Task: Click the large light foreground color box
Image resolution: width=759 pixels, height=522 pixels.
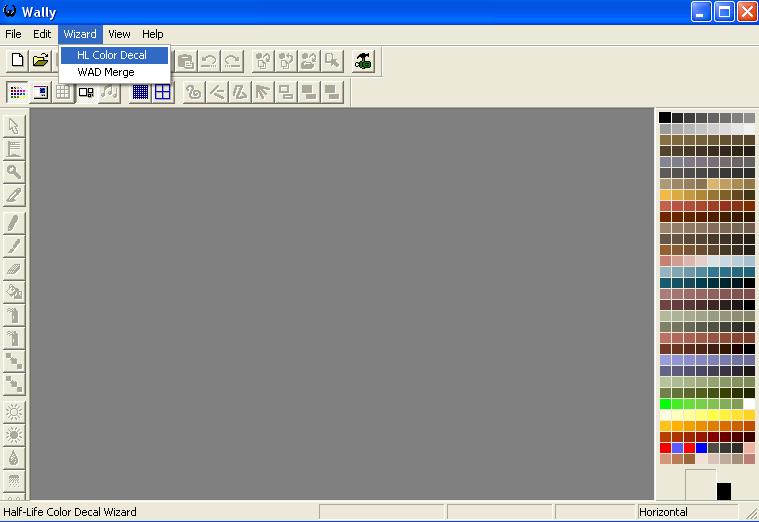Action: 700,484
